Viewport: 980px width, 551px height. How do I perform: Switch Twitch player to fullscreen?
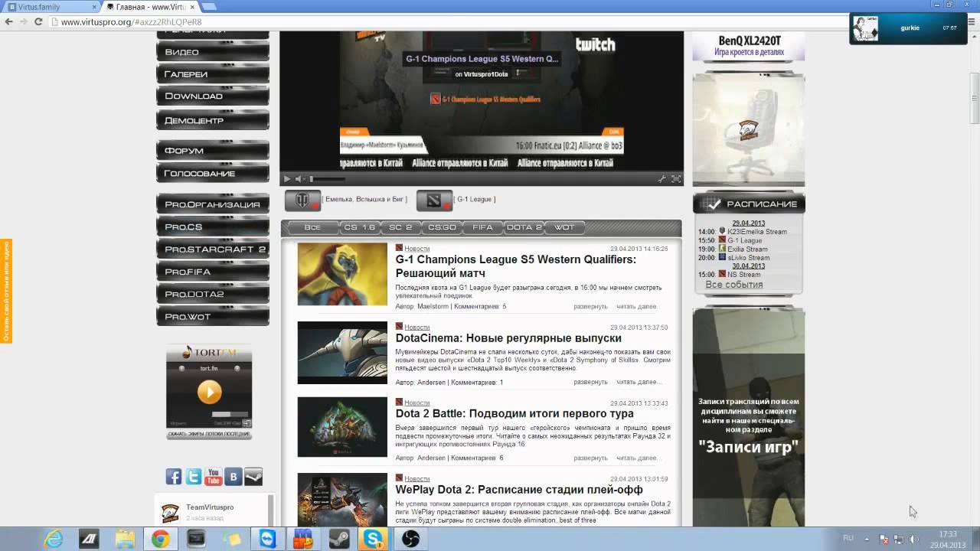pyautogui.click(x=676, y=179)
